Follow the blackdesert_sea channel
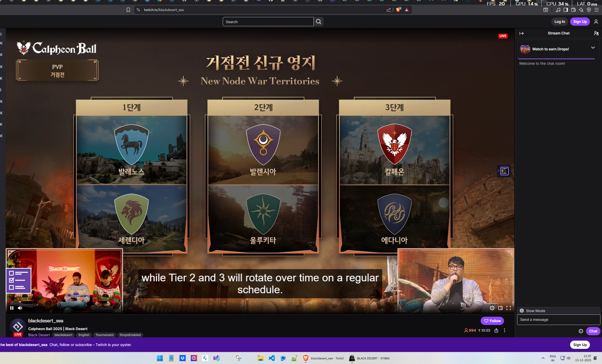 tap(492, 321)
